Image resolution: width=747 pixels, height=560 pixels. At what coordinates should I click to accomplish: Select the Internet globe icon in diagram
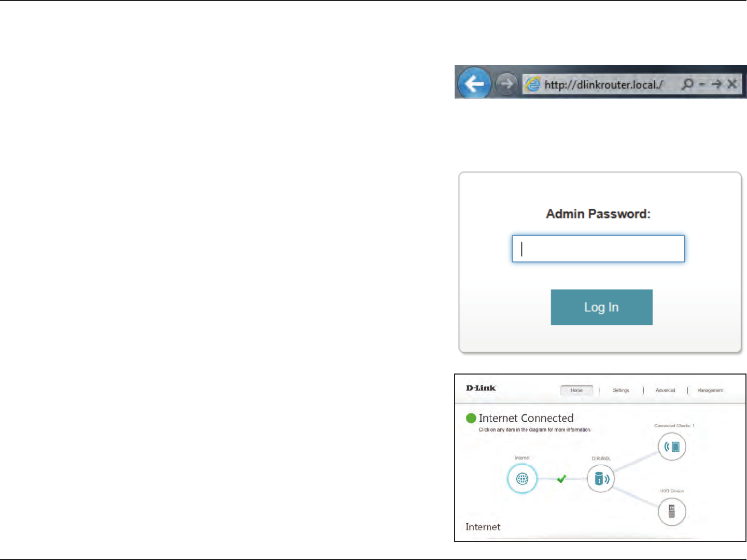(x=522, y=478)
